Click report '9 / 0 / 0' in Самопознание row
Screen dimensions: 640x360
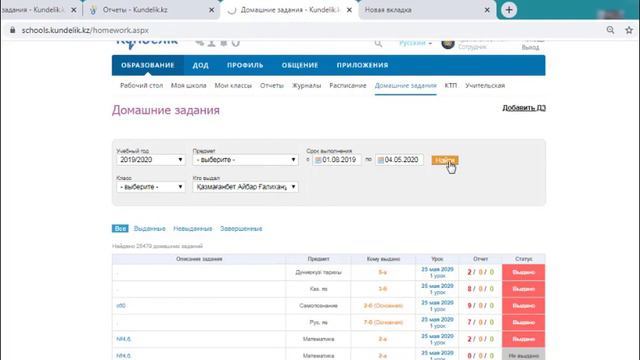(x=480, y=306)
